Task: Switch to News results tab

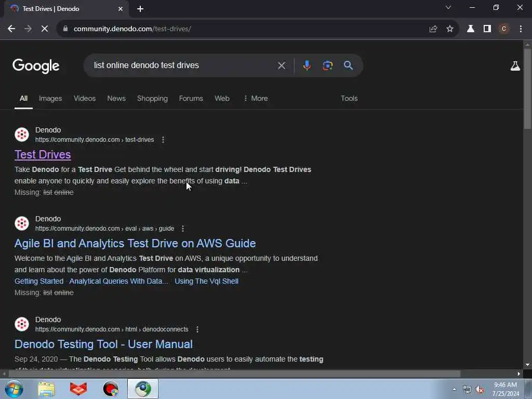Action: point(116,98)
